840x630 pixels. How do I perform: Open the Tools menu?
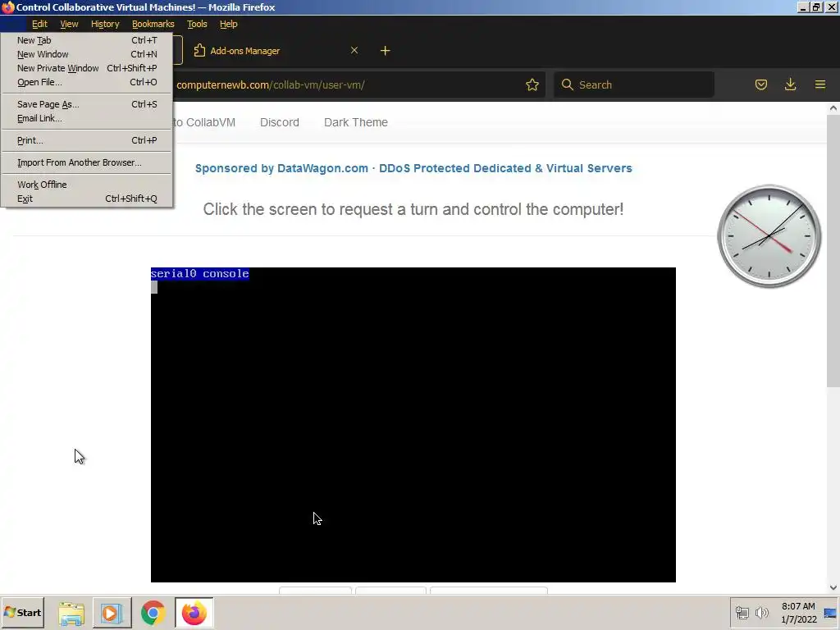pyautogui.click(x=197, y=24)
